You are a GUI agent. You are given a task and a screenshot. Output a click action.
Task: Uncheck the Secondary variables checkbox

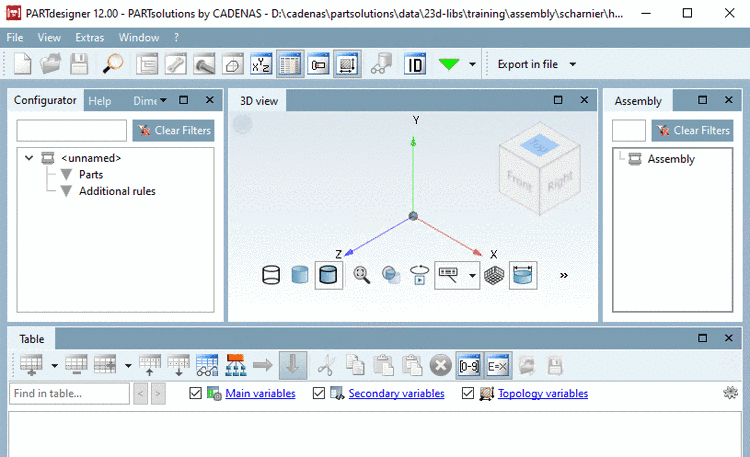[x=319, y=393]
